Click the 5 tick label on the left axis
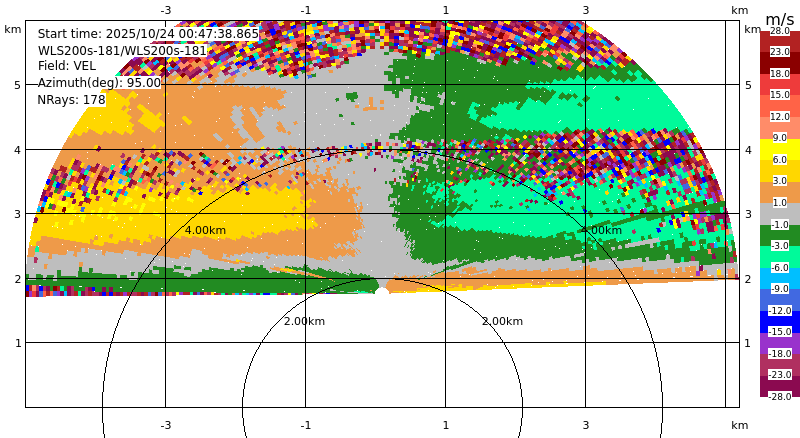 click(18, 85)
